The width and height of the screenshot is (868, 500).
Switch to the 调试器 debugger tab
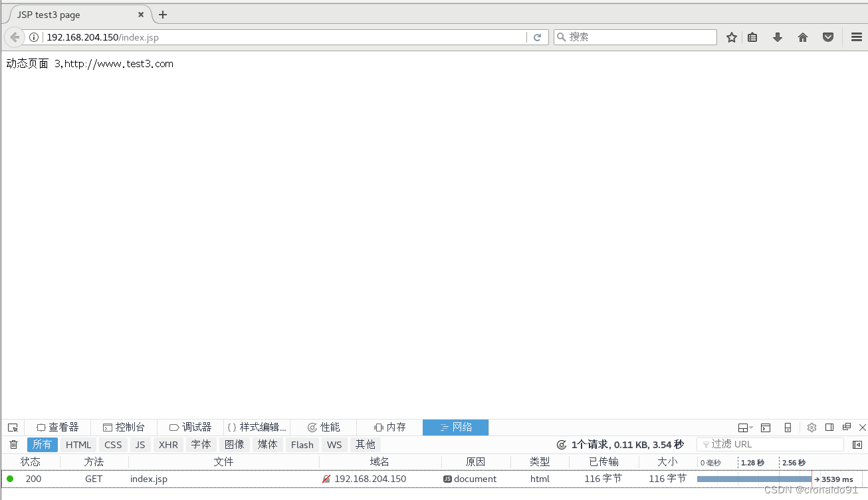pos(190,428)
